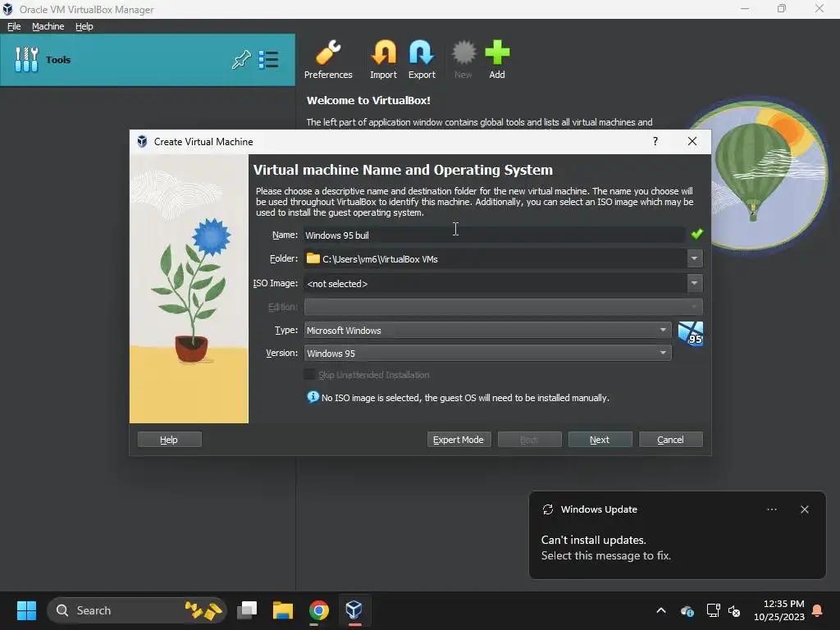Select the Tools item in sidebar
Viewport: 840px width, 630px height.
tap(148, 59)
